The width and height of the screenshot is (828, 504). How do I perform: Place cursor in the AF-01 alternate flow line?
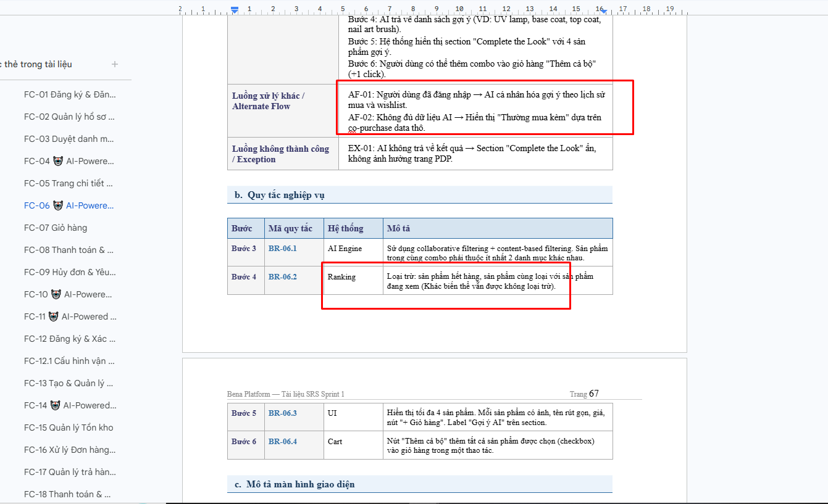(477, 101)
